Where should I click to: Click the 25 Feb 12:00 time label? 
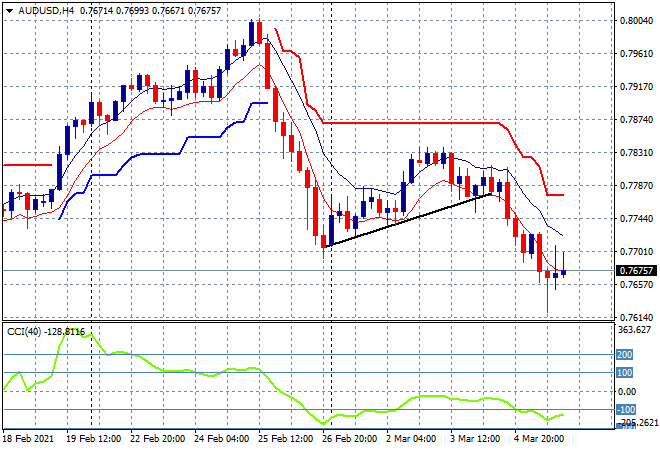point(285,438)
